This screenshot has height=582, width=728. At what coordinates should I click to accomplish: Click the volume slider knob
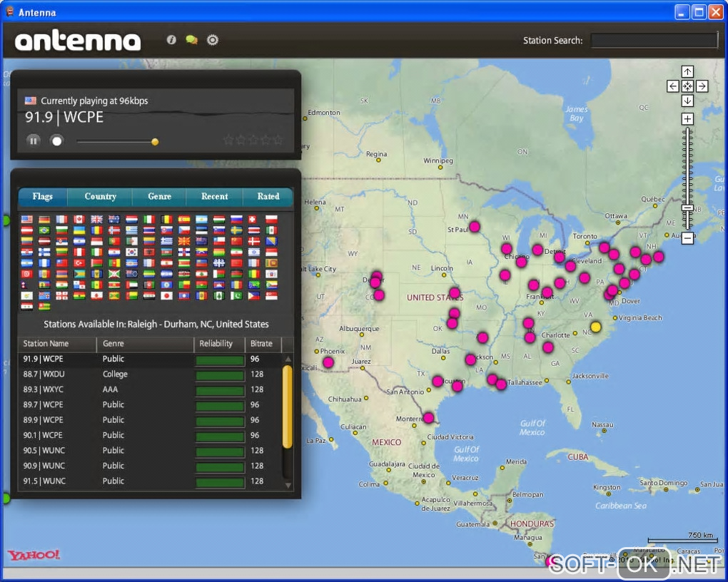coord(155,141)
